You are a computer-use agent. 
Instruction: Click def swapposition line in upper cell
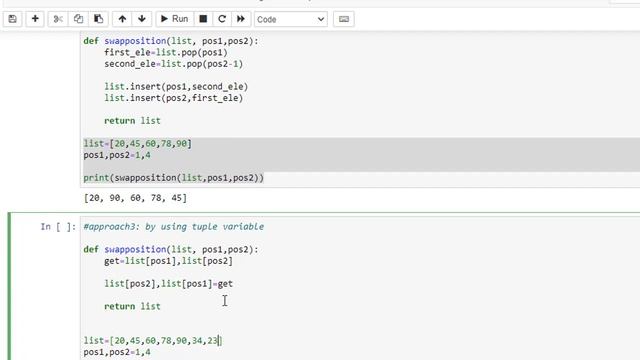coord(171,41)
